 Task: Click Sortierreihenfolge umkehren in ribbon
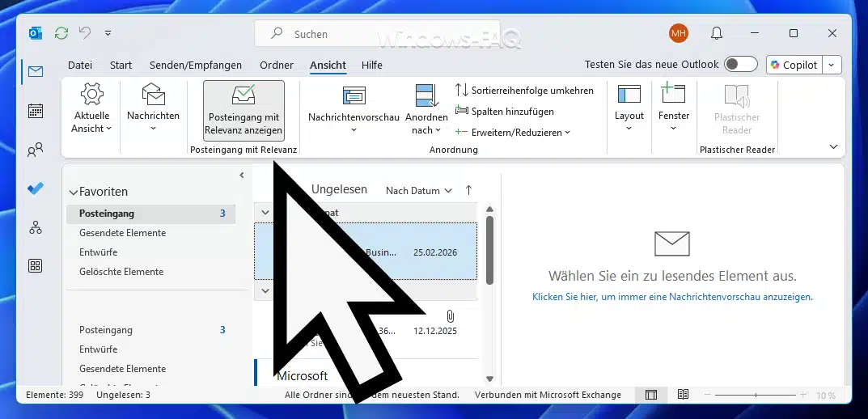click(524, 91)
